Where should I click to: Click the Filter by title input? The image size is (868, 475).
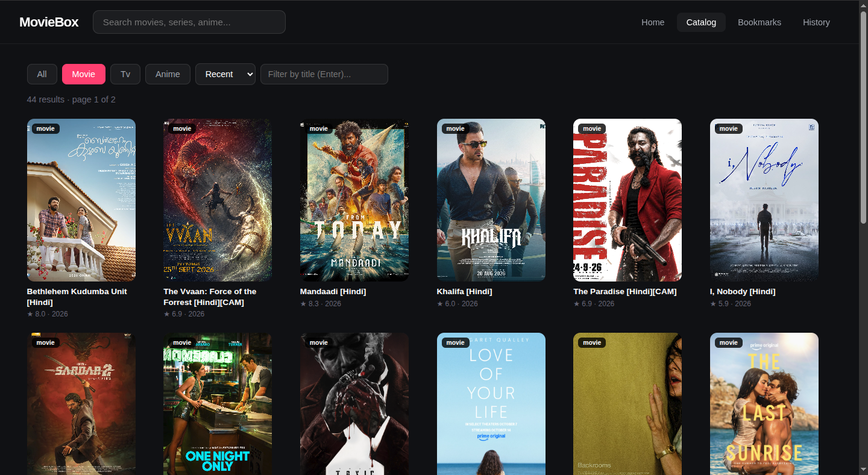click(x=324, y=74)
